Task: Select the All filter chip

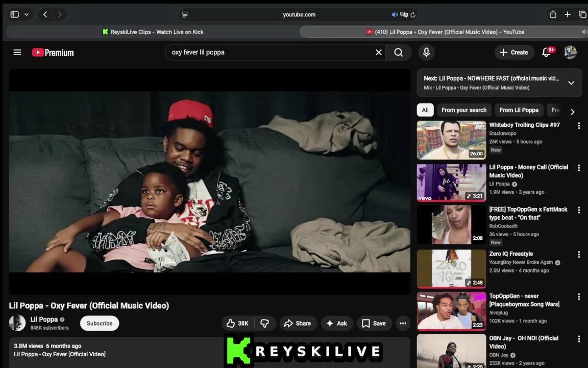Action: 425,110
